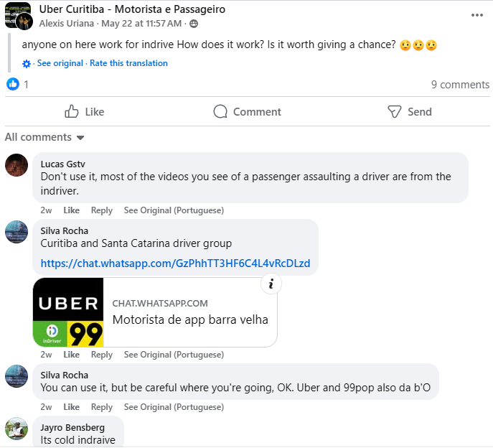Reply to Lucas Gstv's comment
Image resolution: width=493 pixels, height=448 pixels.
pyautogui.click(x=102, y=210)
